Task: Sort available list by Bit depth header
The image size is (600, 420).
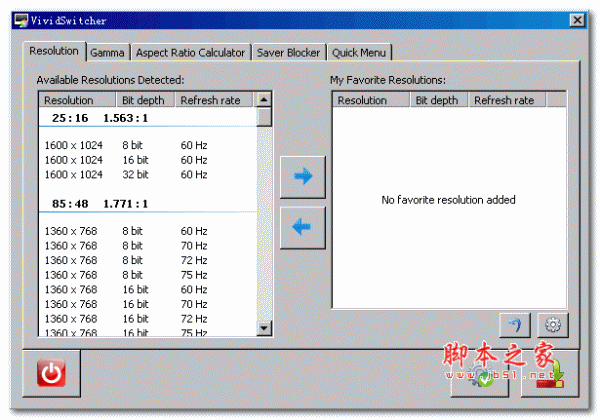Action: point(145,100)
